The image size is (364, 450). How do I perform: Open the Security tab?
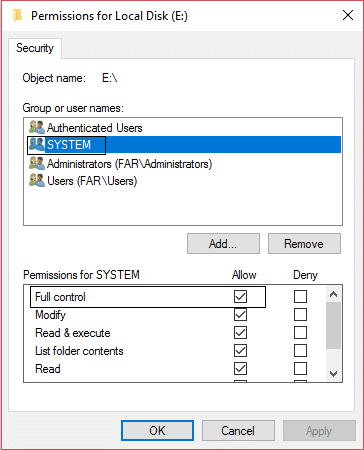click(35, 48)
